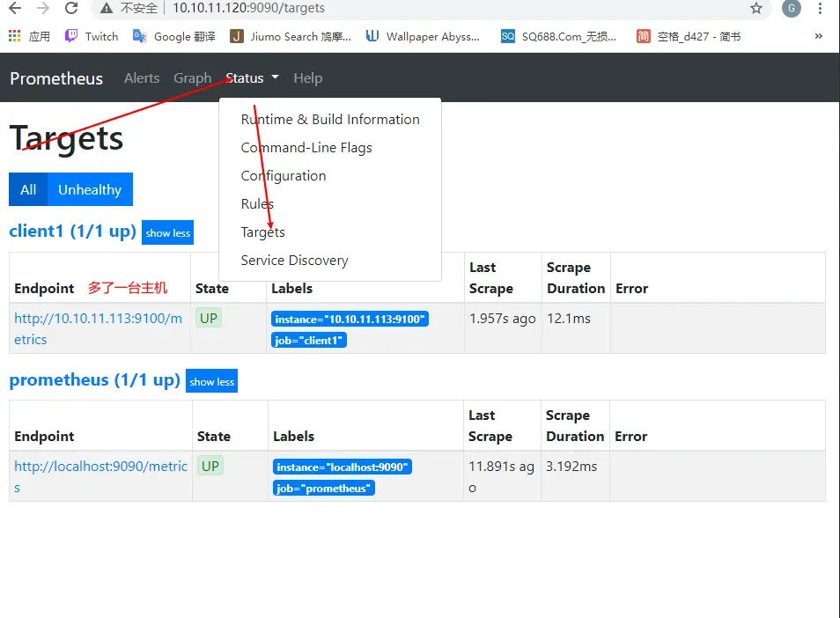Open the apps grid bookmark icon

click(x=14, y=36)
